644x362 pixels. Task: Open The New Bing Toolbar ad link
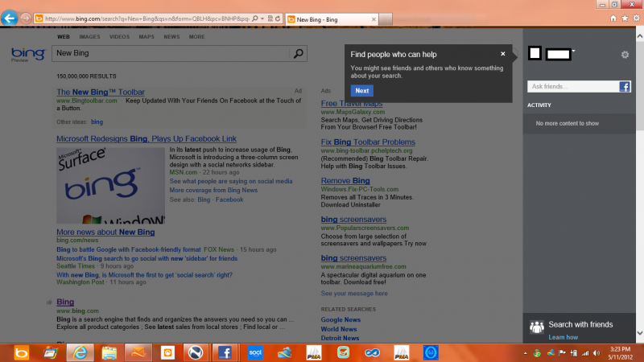(101, 92)
